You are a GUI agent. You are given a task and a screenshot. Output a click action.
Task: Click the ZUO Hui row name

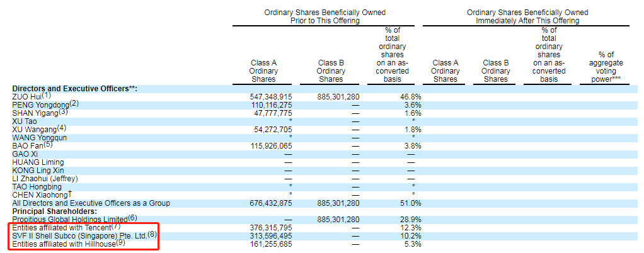32,96
